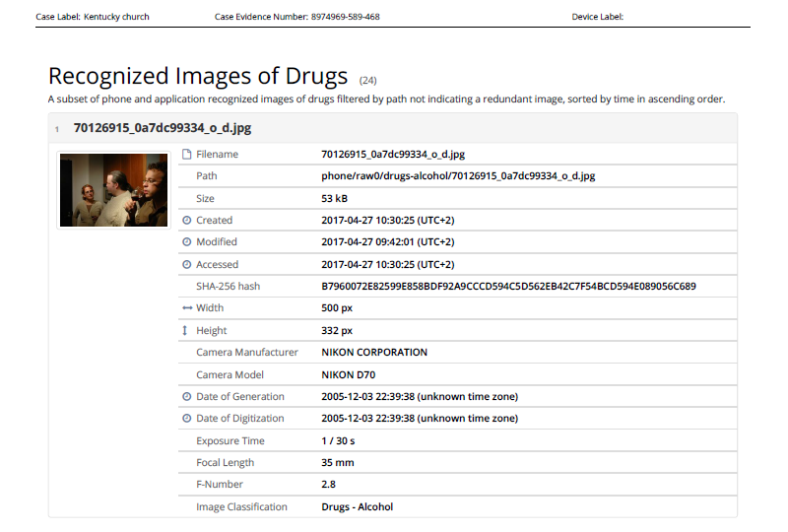Screen dimensions: 788x532
Task: Click the vertical arrow icon beside Height
Action: [187, 331]
